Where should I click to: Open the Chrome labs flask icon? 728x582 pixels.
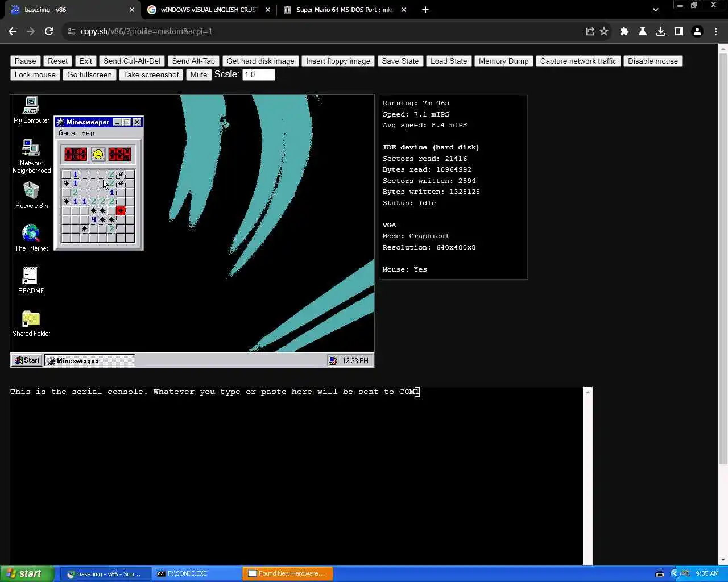(643, 31)
